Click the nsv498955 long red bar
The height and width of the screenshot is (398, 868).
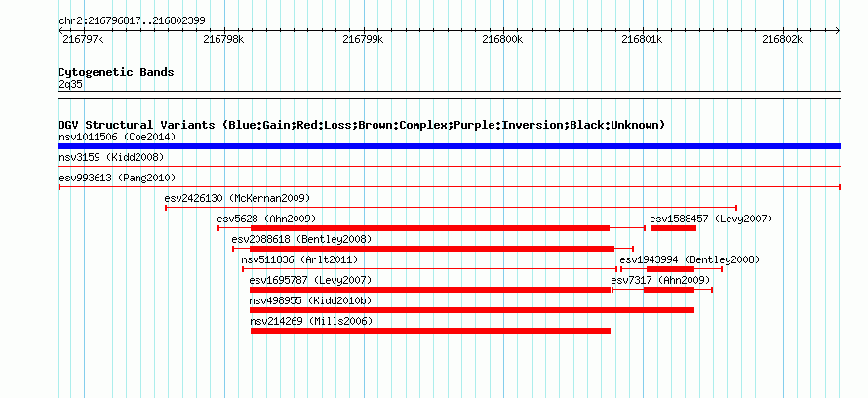pos(472,310)
